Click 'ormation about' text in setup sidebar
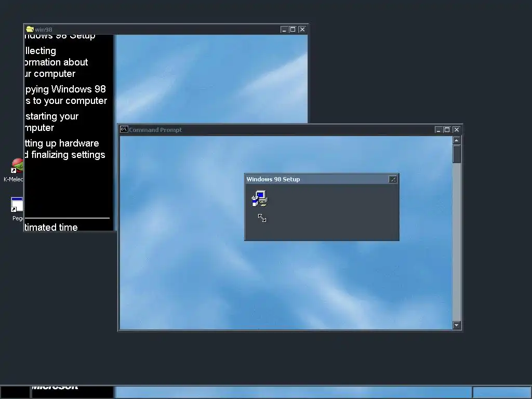532x399 pixels. pyautogui.click(x=56, y=62)
